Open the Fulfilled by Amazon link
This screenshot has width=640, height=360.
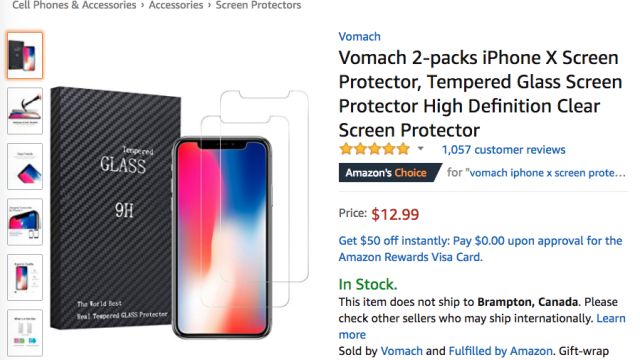tap(500, 351)
